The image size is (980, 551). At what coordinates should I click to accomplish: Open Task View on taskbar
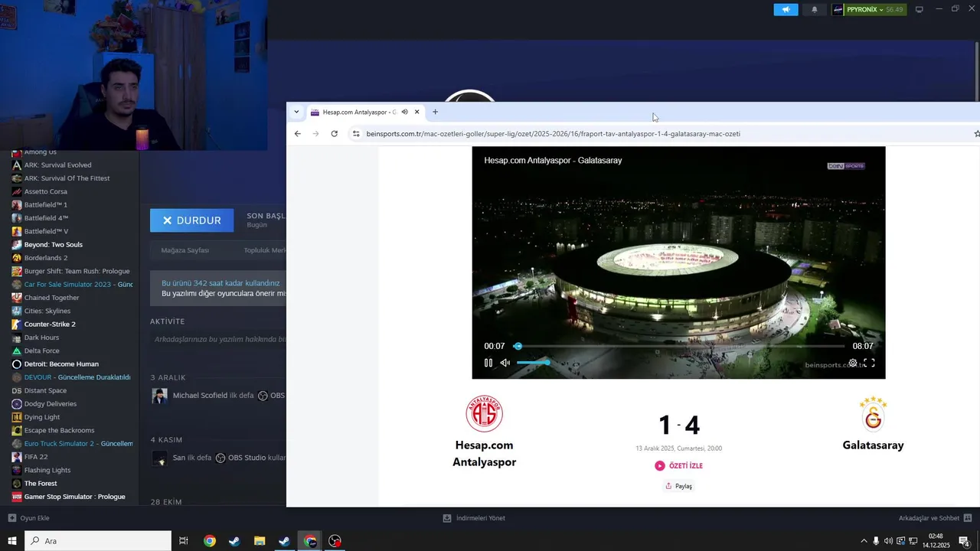[184, 541]
